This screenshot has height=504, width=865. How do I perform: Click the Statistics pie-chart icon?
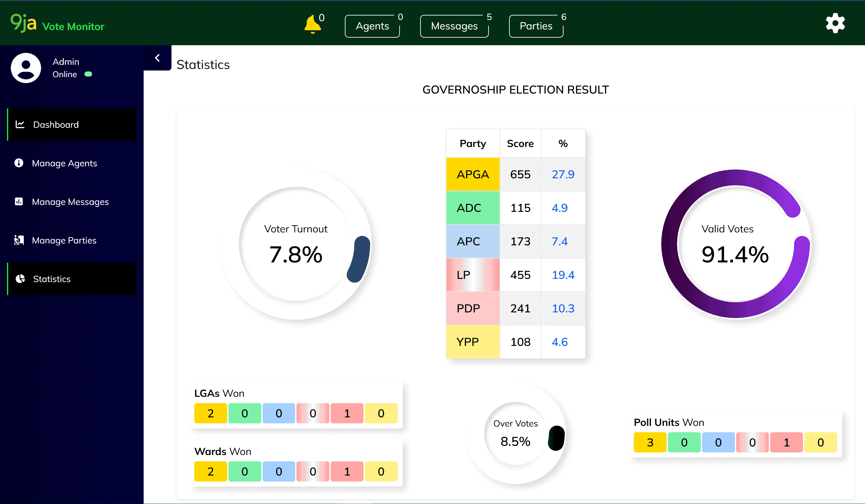pos(20,279)
